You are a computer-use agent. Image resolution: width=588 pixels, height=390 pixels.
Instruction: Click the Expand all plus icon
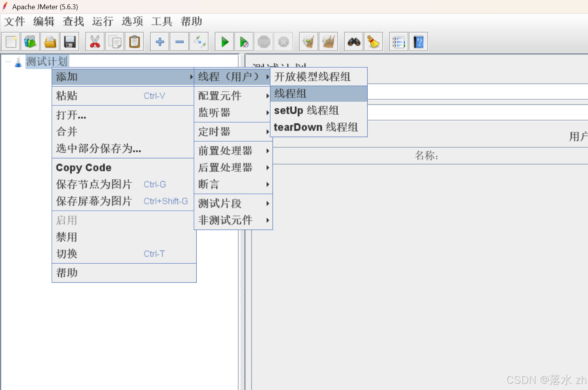160,42
